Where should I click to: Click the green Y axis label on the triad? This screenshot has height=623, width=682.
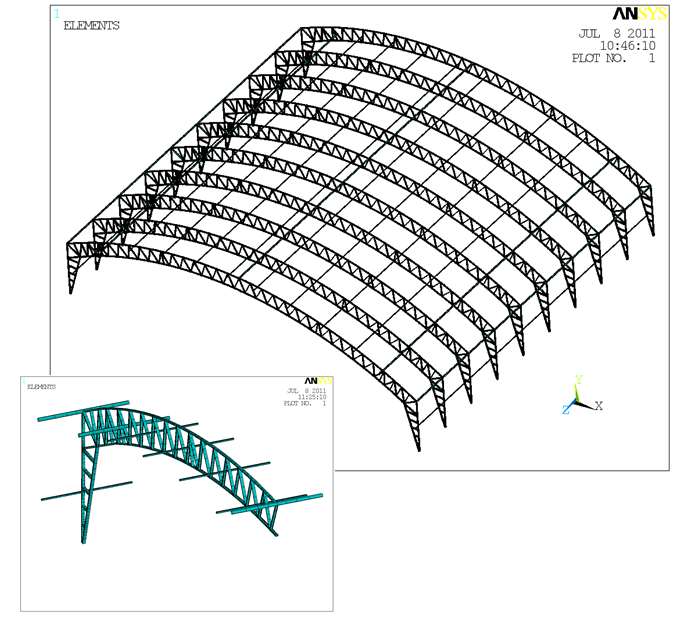click(578, 381)
